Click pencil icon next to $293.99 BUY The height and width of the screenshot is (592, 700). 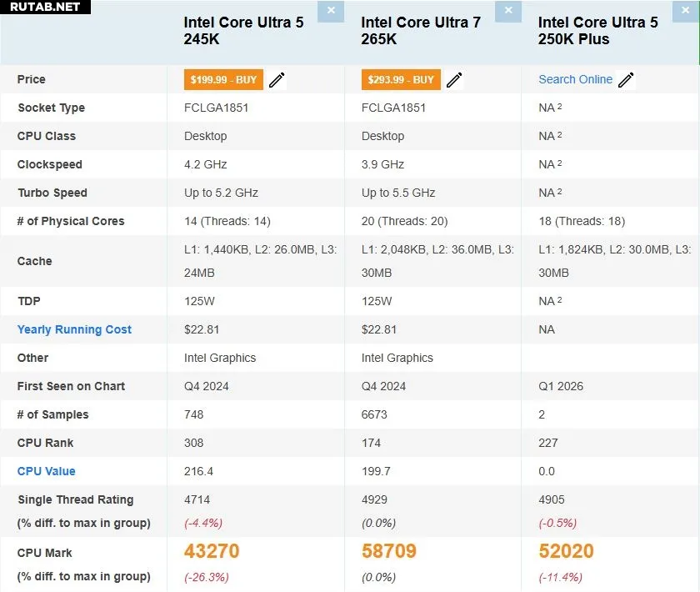(454, 80)
